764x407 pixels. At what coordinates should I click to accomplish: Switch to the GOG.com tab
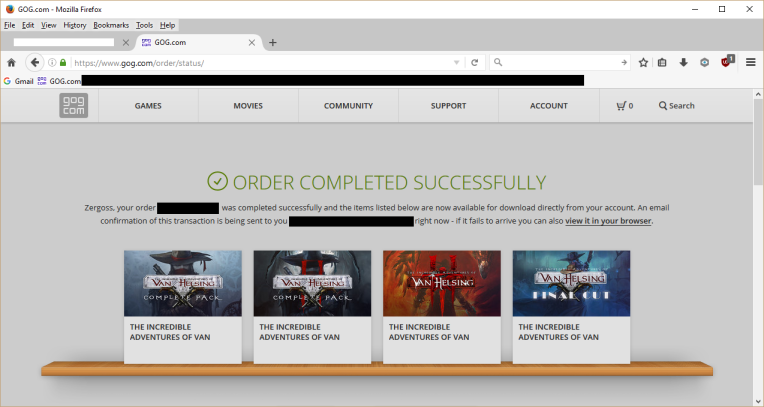tap(199, 42)
